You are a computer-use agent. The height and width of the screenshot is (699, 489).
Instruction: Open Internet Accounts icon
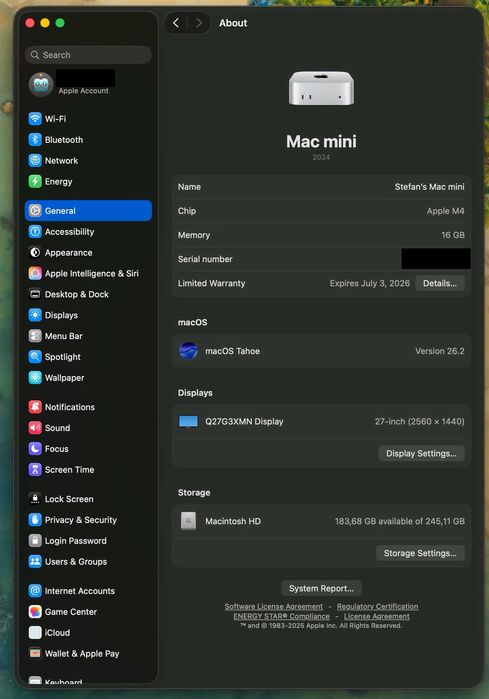point(35,591)
